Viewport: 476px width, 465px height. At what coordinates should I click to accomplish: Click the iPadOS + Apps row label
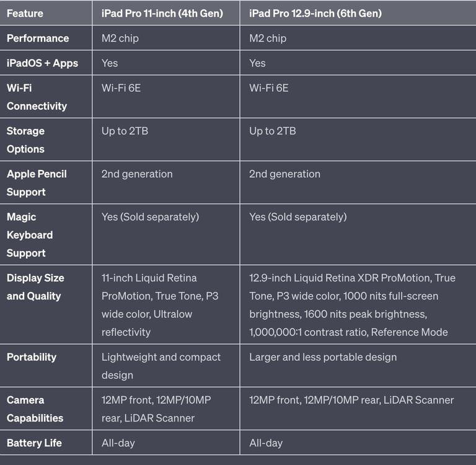tap(42, 63)
